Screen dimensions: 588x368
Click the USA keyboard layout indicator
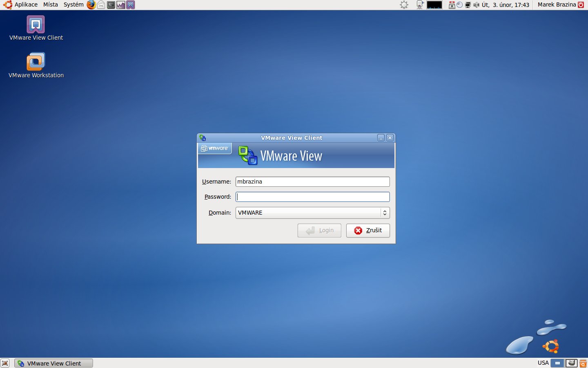click(543, 363)
